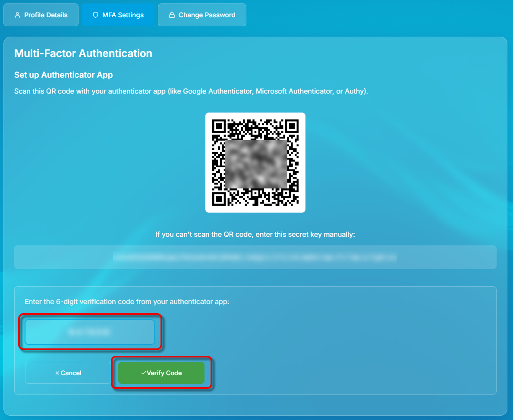513x420 pixels.
Task: Click the green Verify Code button
Action: 161,373
